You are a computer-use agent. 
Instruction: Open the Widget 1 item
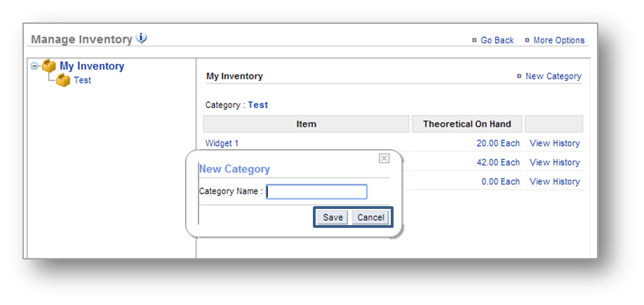click(222, 144)
